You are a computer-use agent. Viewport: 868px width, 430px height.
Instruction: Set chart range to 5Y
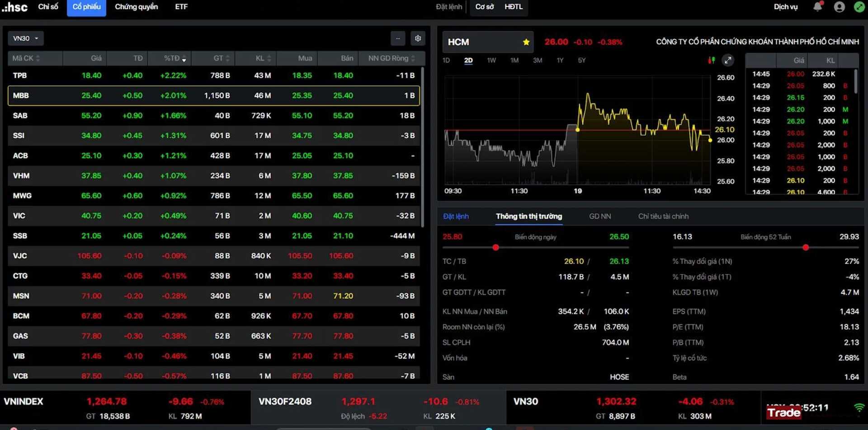[582, 60]
